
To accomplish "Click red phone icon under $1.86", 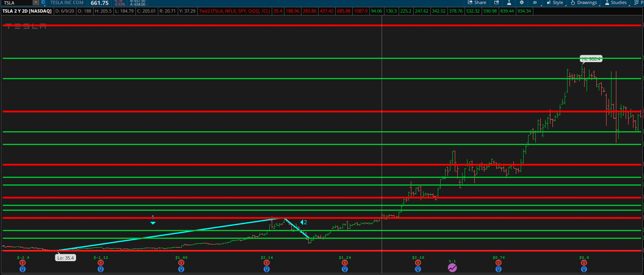I will tap(181, 263).
